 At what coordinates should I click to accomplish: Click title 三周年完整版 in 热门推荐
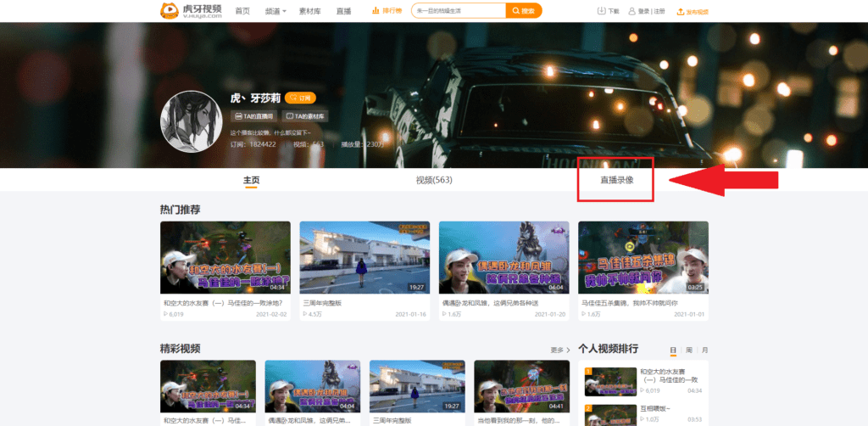click(322, 303)
